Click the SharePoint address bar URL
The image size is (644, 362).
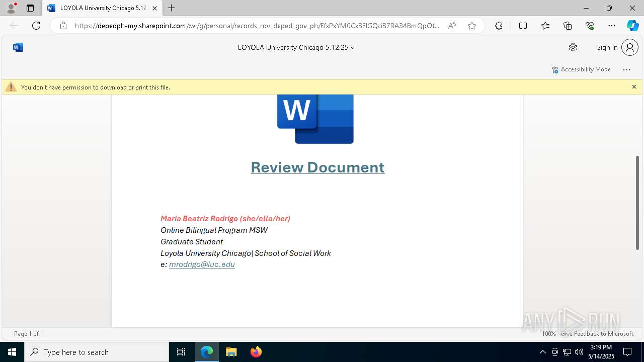pos(257,26)
